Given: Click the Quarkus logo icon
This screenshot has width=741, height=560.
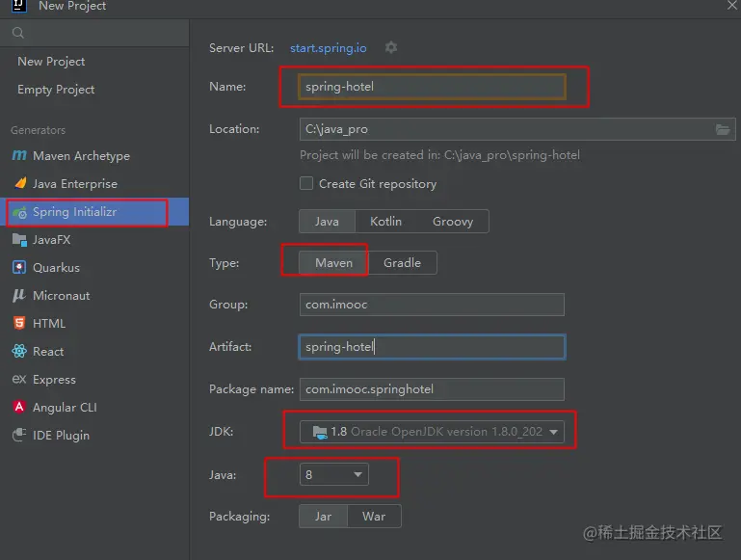Looking at the screenshot, I should point(19,268).
